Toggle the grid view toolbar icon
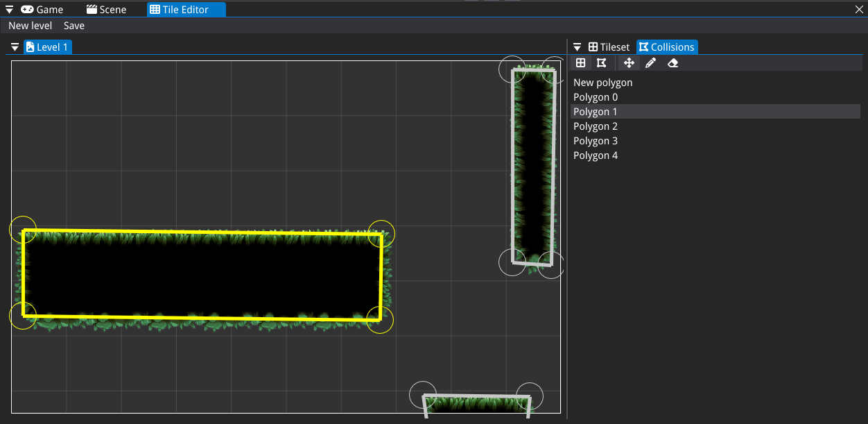Screen dimensions: 868x424 pyautogui.click(x=581, y=63)
